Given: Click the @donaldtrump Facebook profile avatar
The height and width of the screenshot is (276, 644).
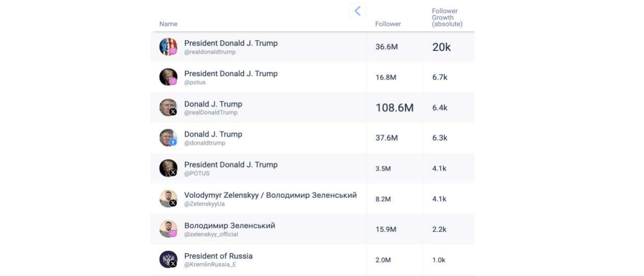Looking at the screenshot, I should coord(168,138).
